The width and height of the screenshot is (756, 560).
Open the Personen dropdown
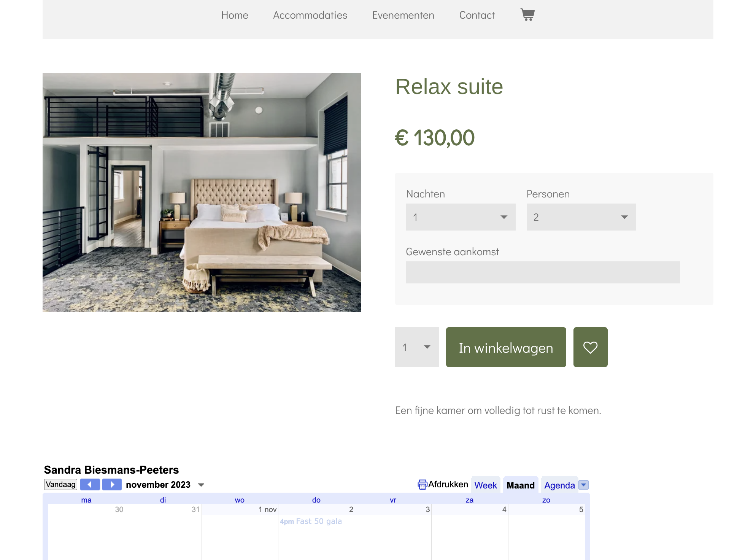[x=581, y=217]
